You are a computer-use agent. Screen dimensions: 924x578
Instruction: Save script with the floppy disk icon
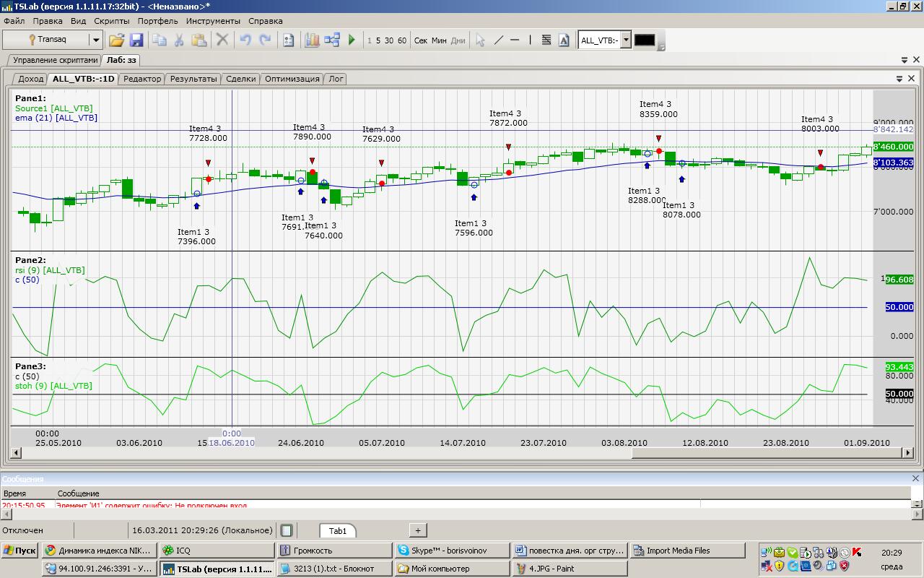pos(136,40)
